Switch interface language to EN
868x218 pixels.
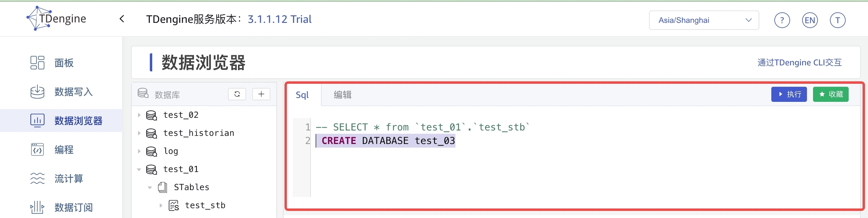810,20
